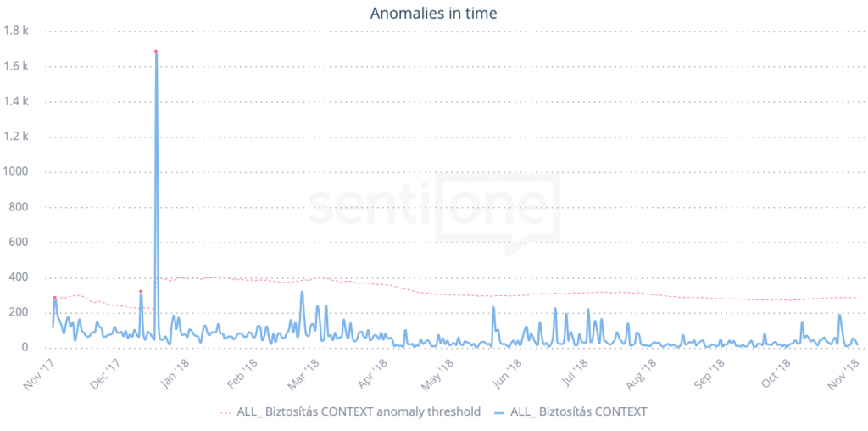Click the Jan '18 x-axis label

click(x=175, y=373)
